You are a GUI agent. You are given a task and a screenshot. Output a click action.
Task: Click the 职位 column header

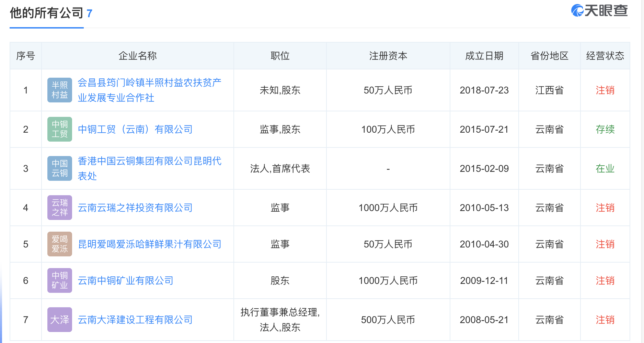pyautogui.click(x=280, y=56)
